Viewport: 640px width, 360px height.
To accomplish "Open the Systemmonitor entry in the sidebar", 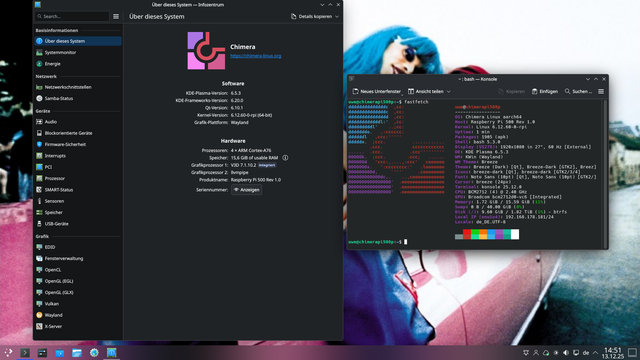I will pyautogui.click(x=78, y=52).
